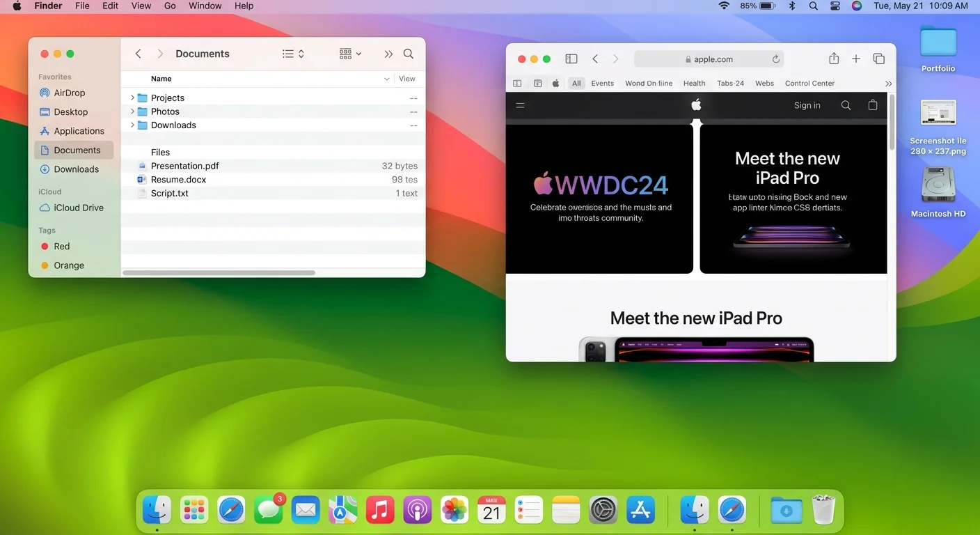
Task: Launch Music app from the Dock
Action: coord(380,511)
